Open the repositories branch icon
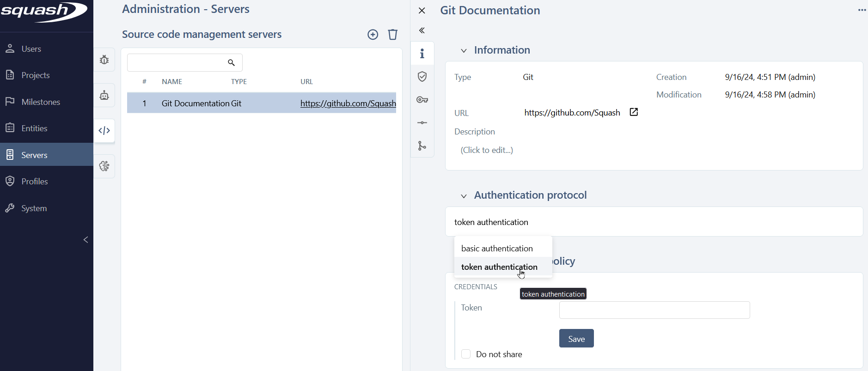 422,146
